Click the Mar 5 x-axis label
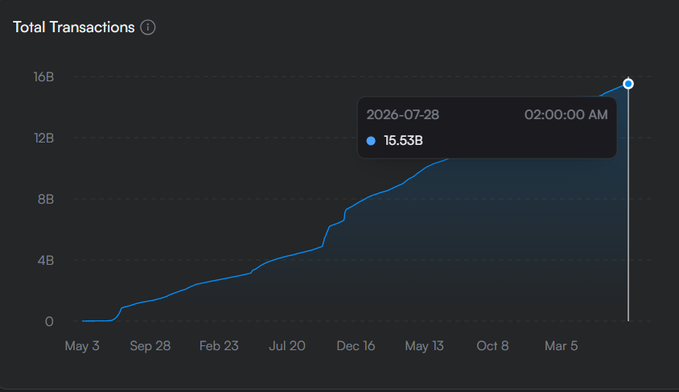The height and width of the screenshot is (392, 679). coord(561,346)
